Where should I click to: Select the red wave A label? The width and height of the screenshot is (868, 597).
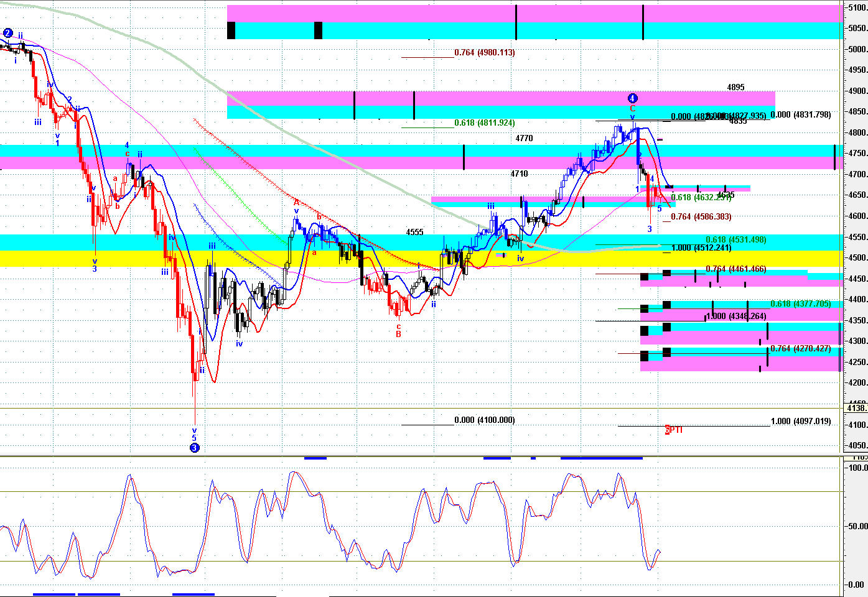tap(296, 202)
